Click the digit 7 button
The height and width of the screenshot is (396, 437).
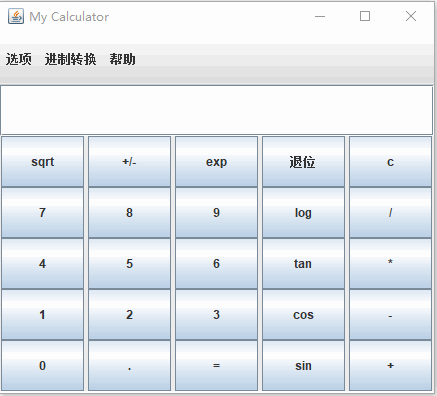(42, 213)
